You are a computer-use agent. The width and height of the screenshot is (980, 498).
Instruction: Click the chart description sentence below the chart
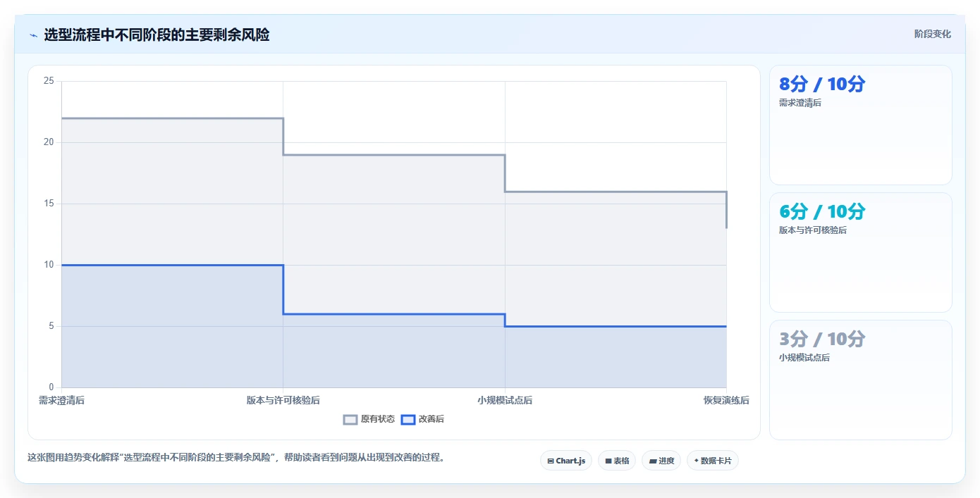[236, 457]
